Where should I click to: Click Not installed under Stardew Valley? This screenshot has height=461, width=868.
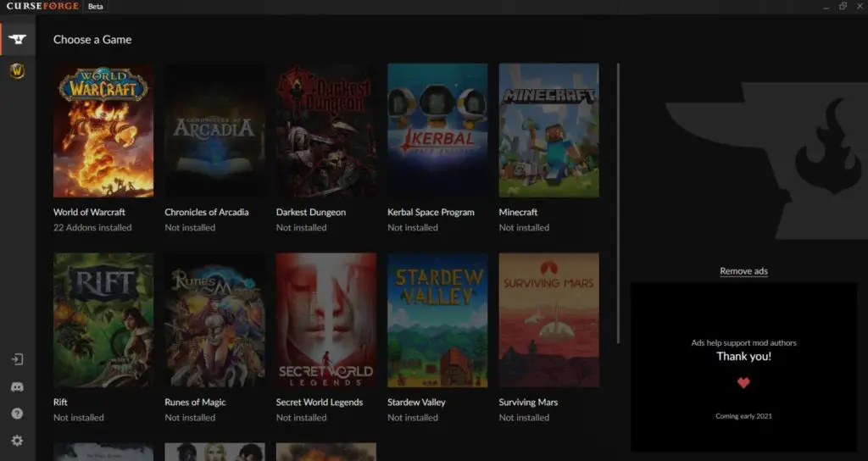[x=413, y=417]
